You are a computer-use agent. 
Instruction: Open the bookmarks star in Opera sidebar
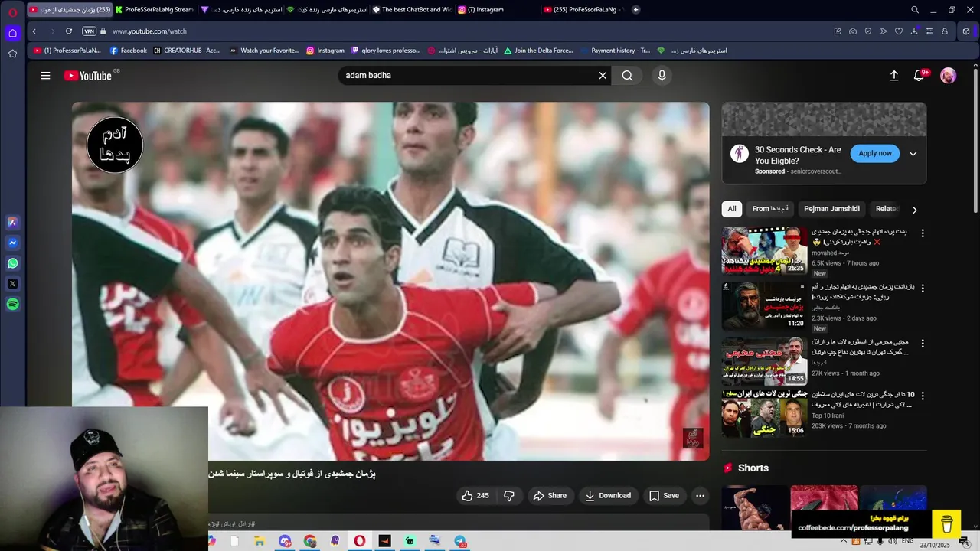(x=12, y=54)
